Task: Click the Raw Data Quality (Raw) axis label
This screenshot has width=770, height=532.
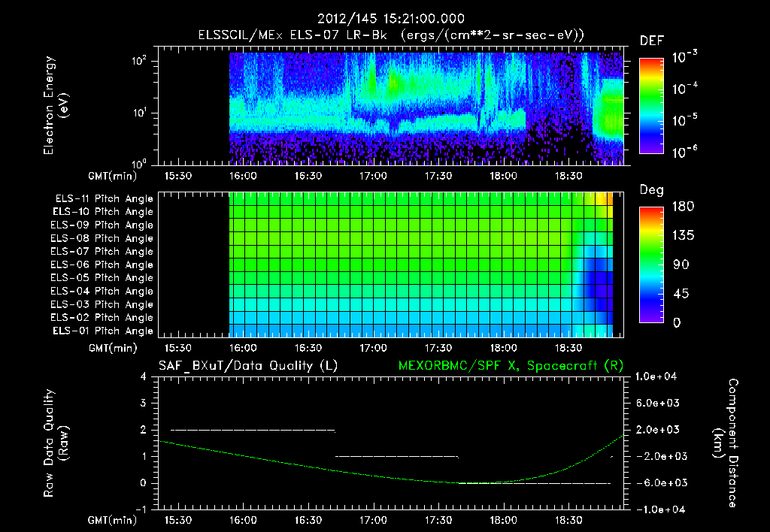Action: click(56, 443)
